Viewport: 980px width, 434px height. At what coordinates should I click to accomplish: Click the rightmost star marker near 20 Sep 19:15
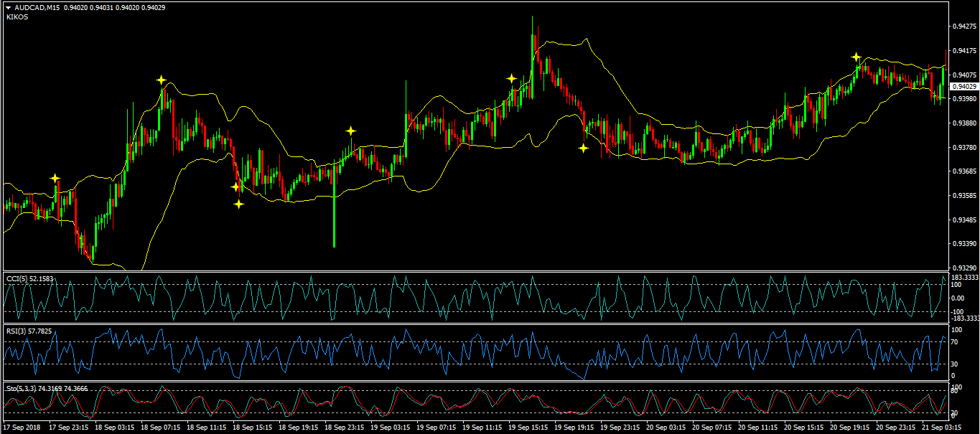click(x=856, y=57)
